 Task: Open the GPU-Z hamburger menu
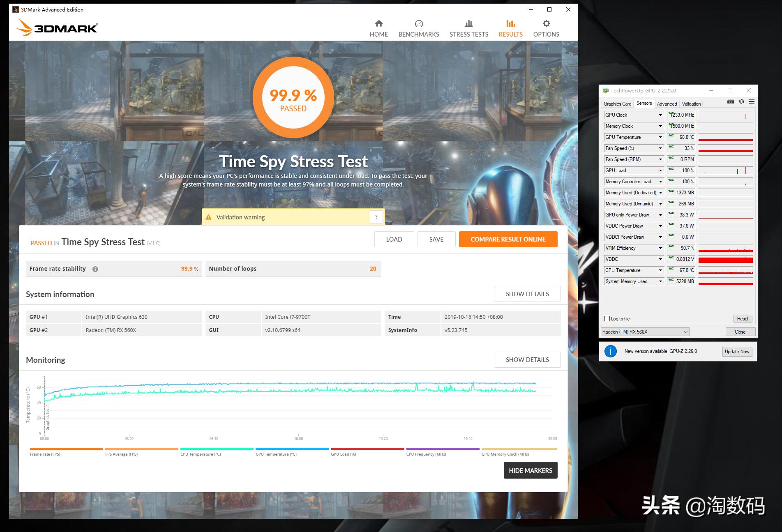pos(752,102)
